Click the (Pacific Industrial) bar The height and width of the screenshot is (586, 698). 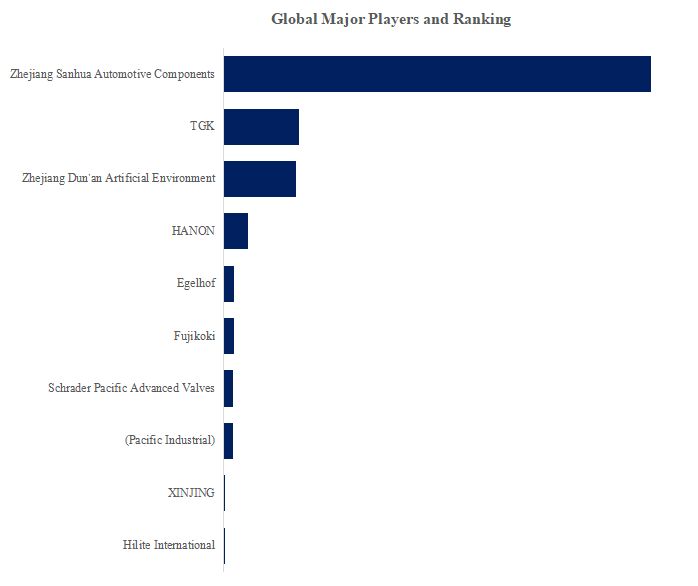[228, 441]
